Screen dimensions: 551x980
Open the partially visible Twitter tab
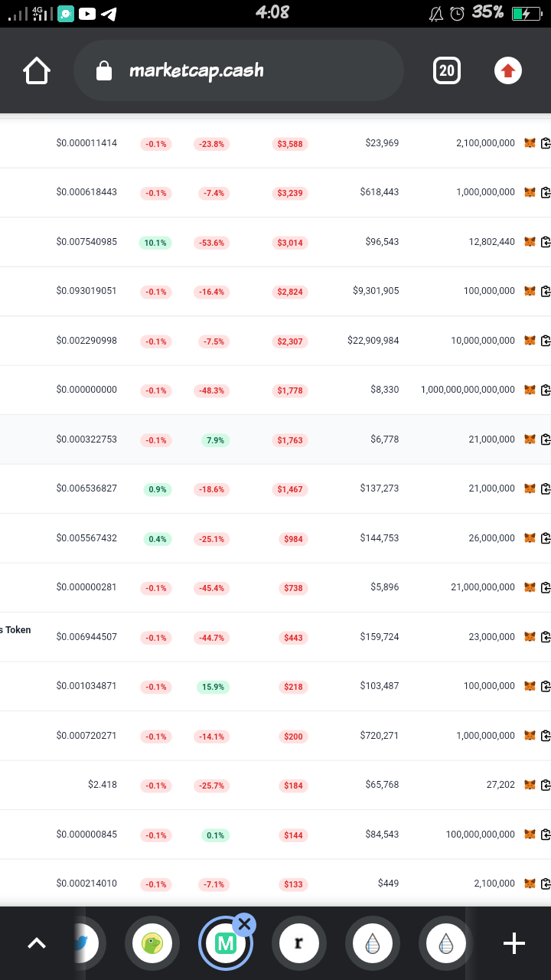coord(88,943)
